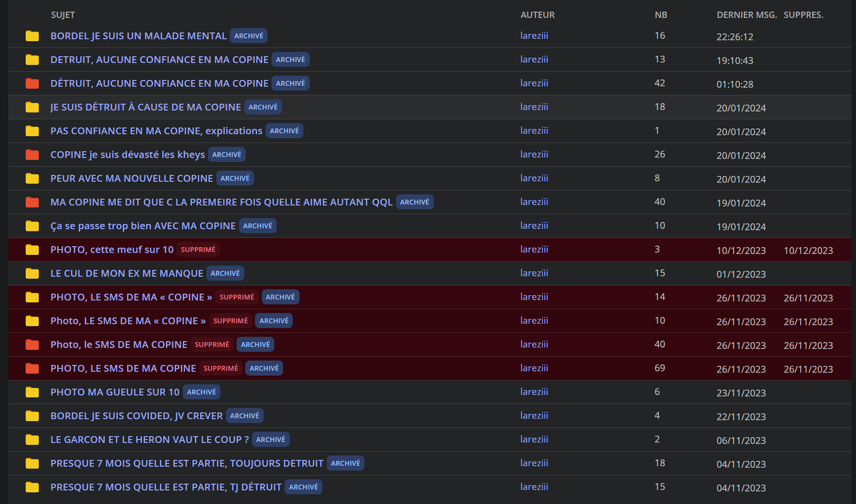Click the yellow folder icon beside LE GARCON ET LE HERON
This screenshot has height=504, width=856.
point(32,440)
